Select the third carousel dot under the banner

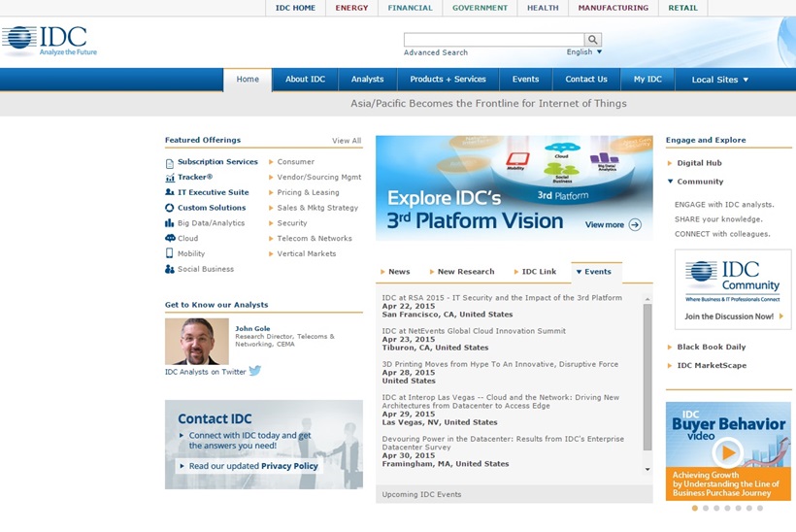716,508
